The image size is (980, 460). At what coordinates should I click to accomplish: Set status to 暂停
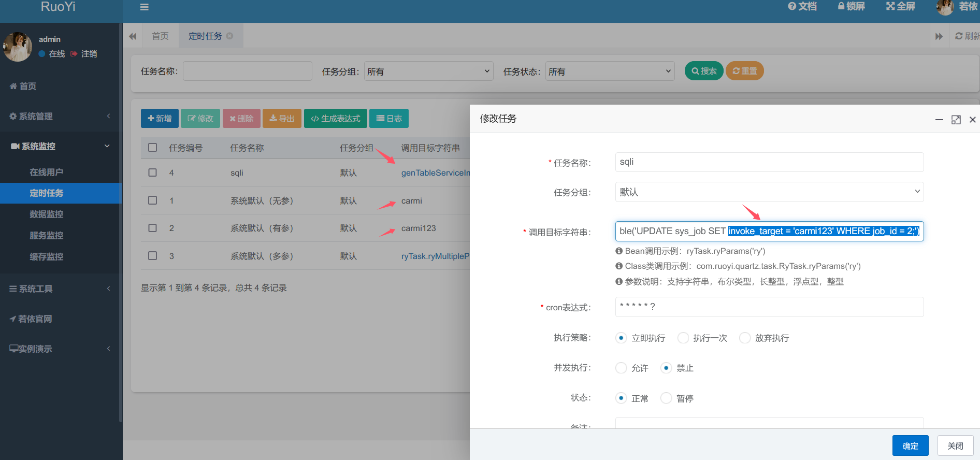(666, 398)
